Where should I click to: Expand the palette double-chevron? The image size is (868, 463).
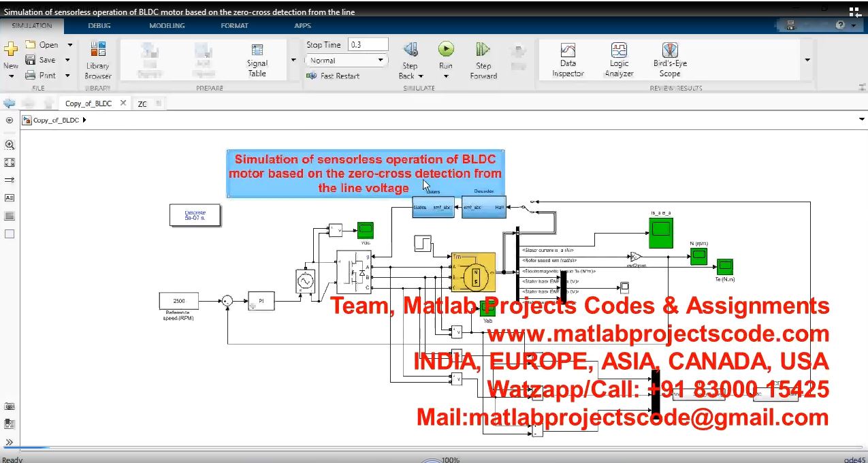(x=10, y=442)
